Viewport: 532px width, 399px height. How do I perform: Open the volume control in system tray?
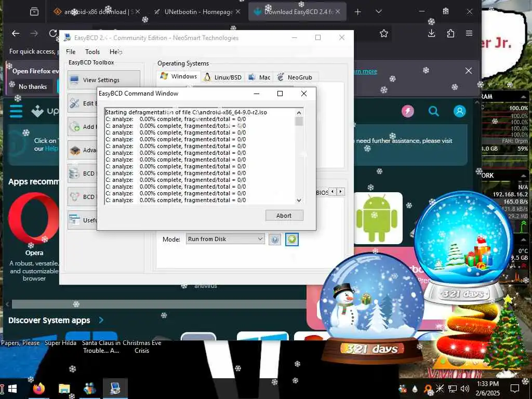point(465,389)
